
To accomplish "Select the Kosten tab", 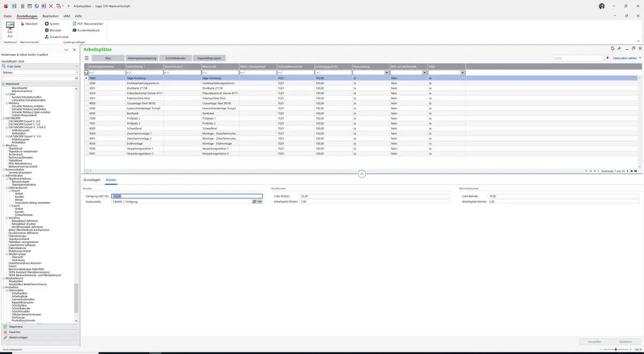I will coord(111,180).
